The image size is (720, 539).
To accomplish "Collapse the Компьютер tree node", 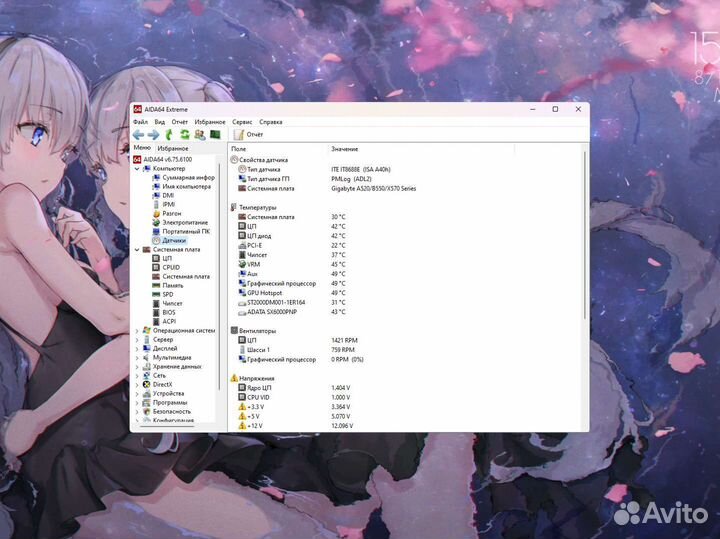I will click(x=137, y=169).
